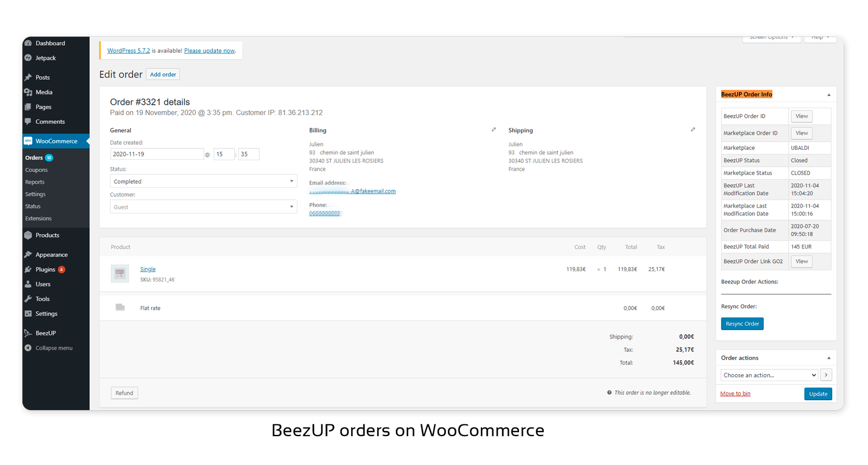Image resolution: width=868 pixels, height=465 pixels.
Task: Click the 145,00€ order total
Action: point(682,363)
